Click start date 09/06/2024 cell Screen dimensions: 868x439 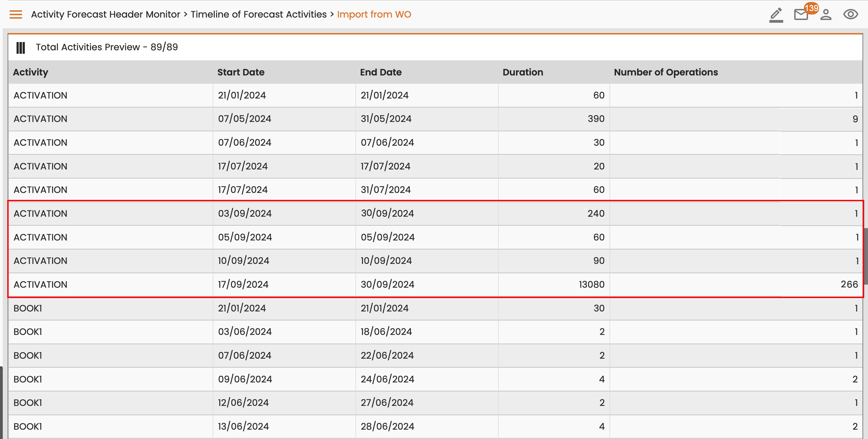tap(284, 379)
